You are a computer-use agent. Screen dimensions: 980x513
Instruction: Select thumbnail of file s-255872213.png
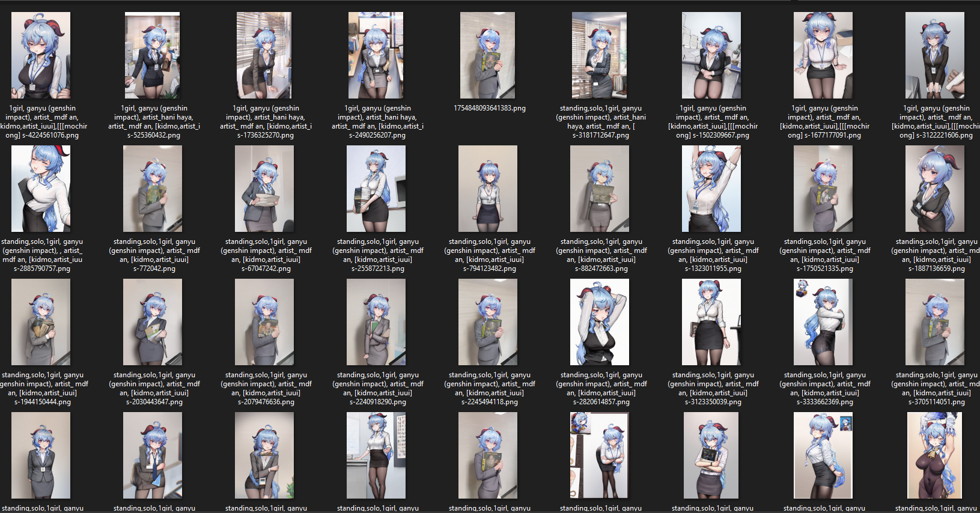pyautogui.click(x=376, y=189)
